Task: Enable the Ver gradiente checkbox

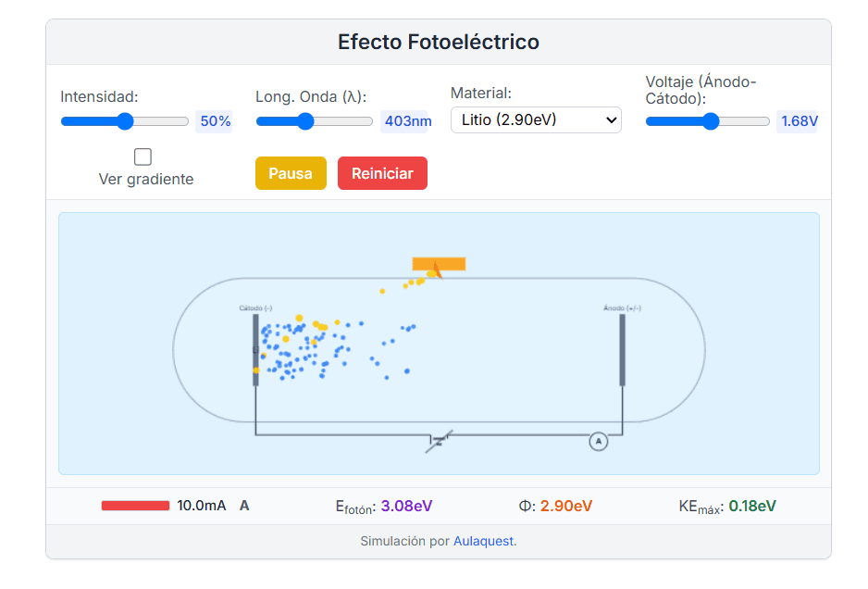Action: pyautogui.click(x=143, y=157)
